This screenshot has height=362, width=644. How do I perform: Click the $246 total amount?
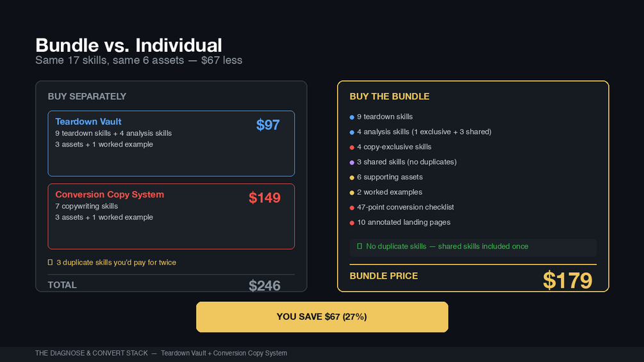[265, 286]
